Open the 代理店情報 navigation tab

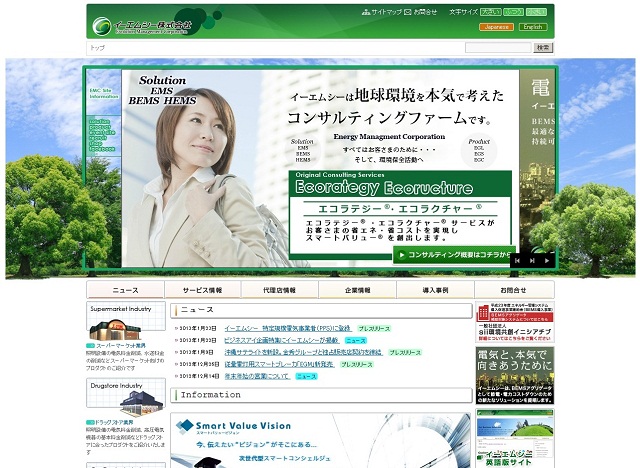[x=280, y=290]
